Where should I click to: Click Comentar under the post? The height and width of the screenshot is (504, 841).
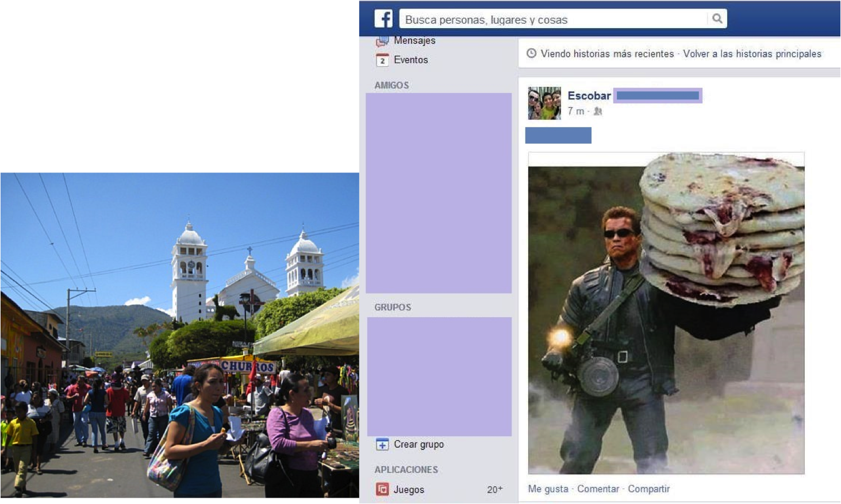pos(598,488)
